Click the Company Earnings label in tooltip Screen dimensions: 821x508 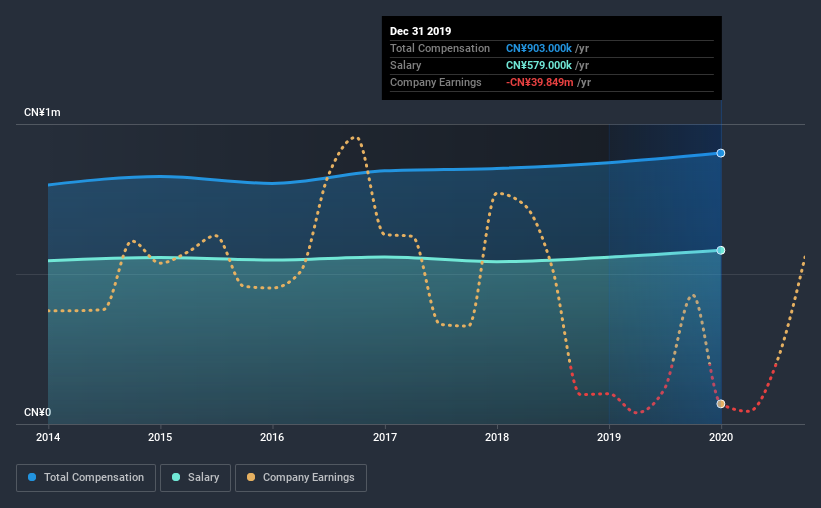tap(436, 82)
